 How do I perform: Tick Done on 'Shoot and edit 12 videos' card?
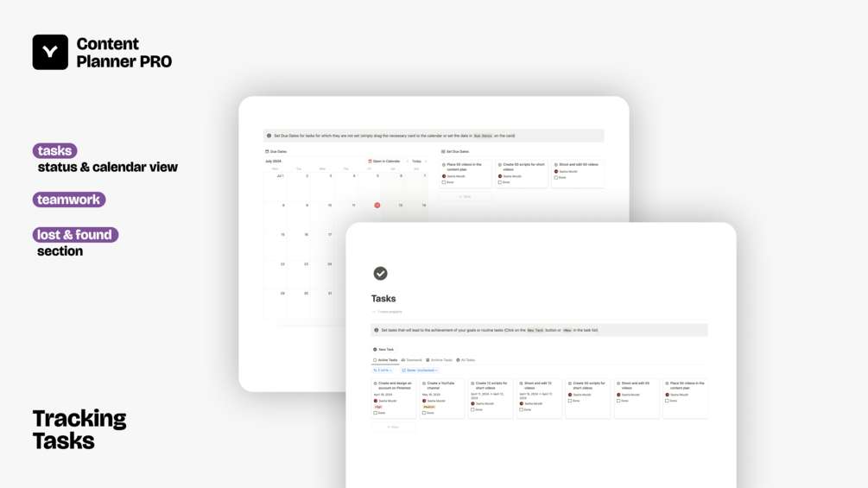tap(522, 409)
